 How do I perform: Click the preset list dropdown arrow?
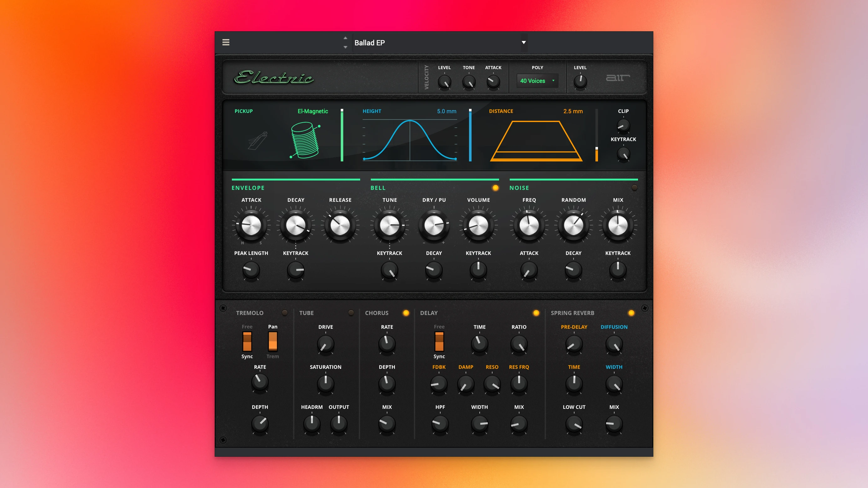pos(523,43)
